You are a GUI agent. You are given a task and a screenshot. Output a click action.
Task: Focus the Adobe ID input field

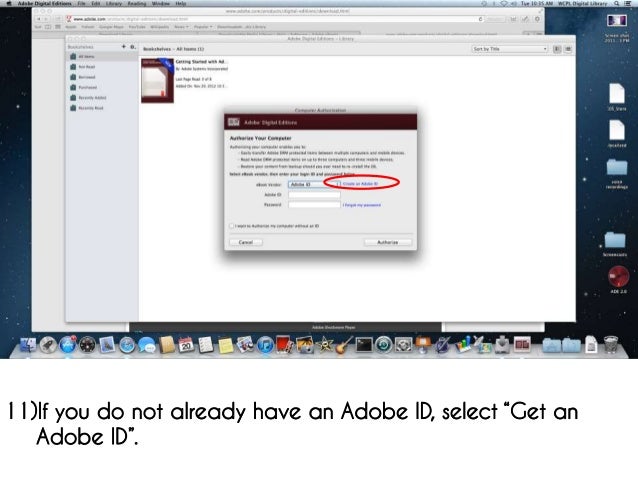(314, 195)
